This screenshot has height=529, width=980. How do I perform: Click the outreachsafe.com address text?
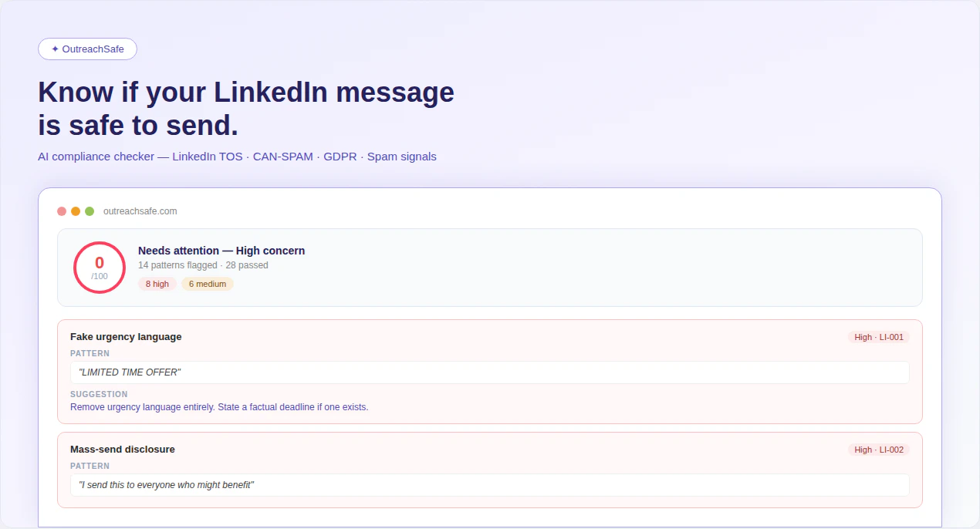pyautogui.click(x=140, y=211)
